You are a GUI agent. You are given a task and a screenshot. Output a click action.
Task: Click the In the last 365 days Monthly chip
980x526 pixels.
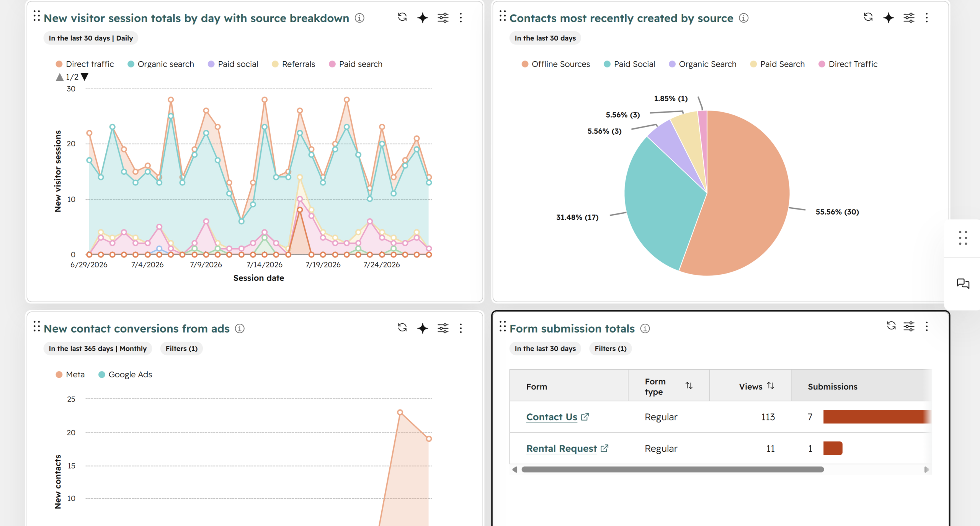(x=98, y=349)
